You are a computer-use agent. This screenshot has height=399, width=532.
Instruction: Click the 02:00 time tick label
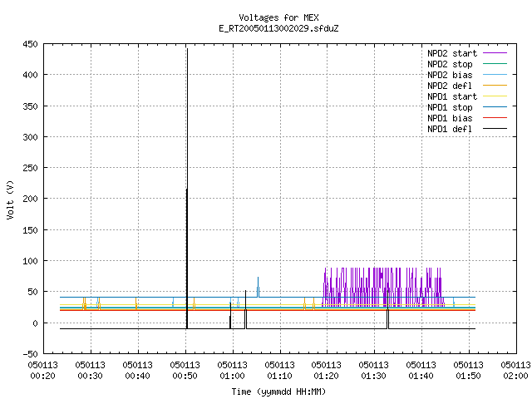pos(515,376)
